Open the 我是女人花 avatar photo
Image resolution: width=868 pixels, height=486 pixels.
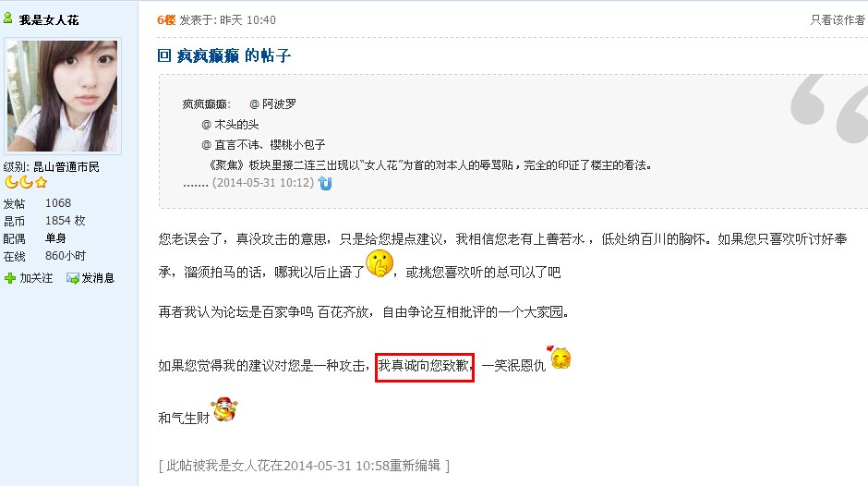coord(63,96)
